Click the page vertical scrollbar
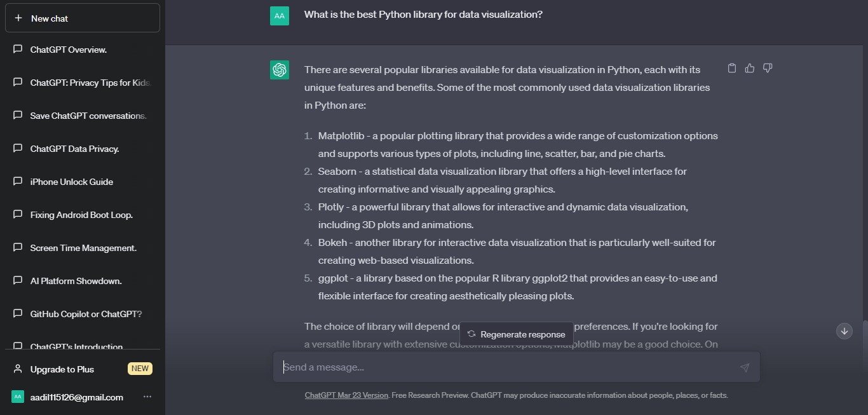868x415 pixels. pos(865,337)
